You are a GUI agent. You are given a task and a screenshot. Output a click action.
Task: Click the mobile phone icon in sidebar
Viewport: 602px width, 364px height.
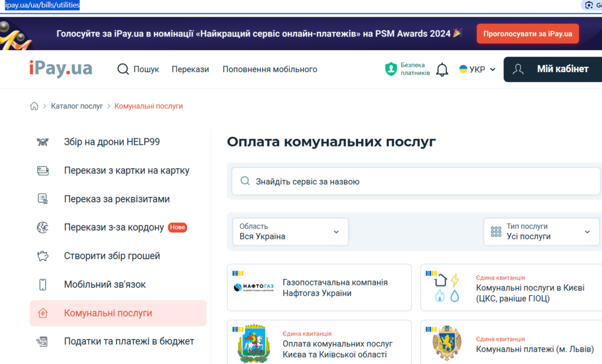coord(42,284)
